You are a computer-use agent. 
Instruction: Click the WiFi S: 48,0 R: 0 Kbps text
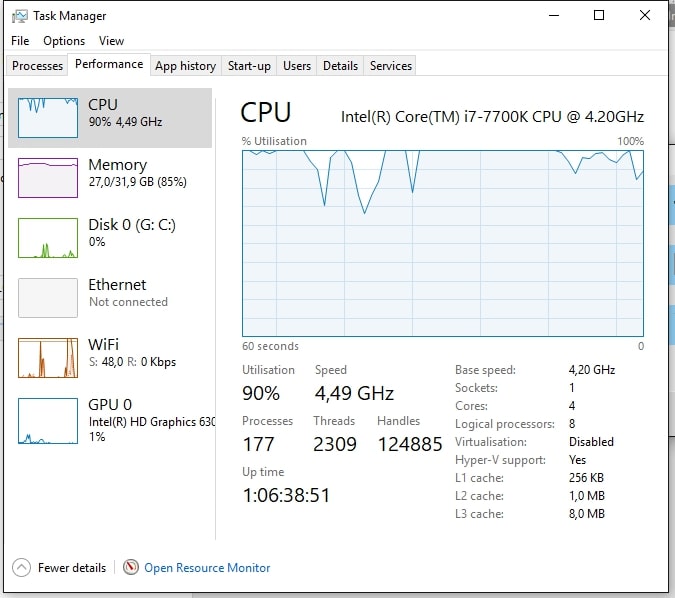point(133,362)
